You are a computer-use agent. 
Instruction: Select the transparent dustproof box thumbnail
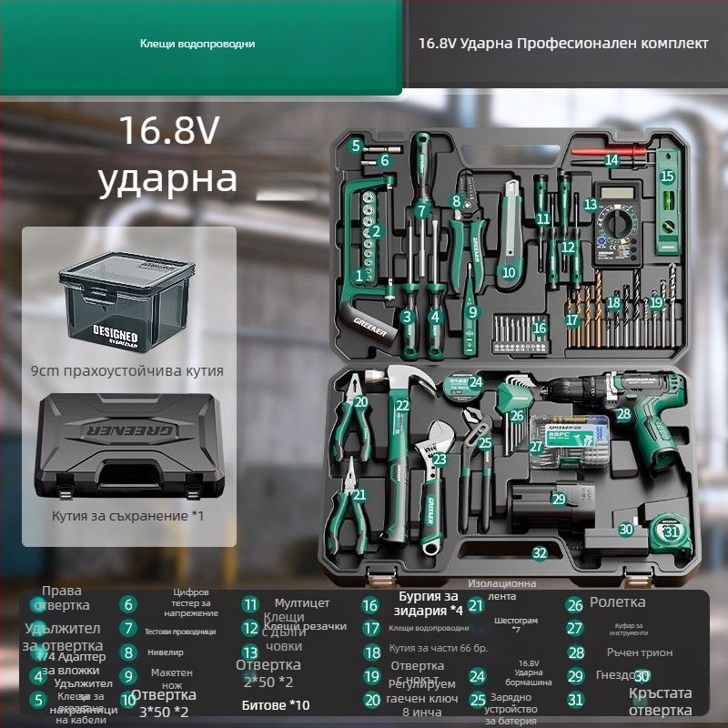(x=126, y=302)
